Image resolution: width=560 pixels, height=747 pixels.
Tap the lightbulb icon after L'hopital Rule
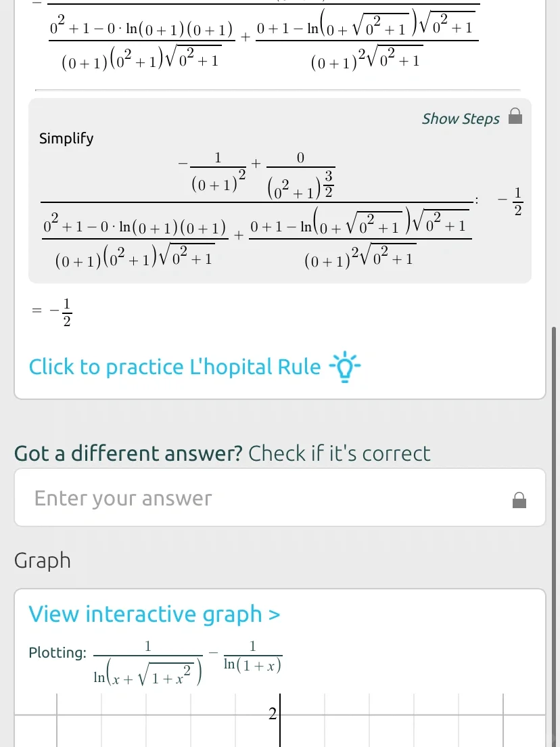tap(345, 367)
